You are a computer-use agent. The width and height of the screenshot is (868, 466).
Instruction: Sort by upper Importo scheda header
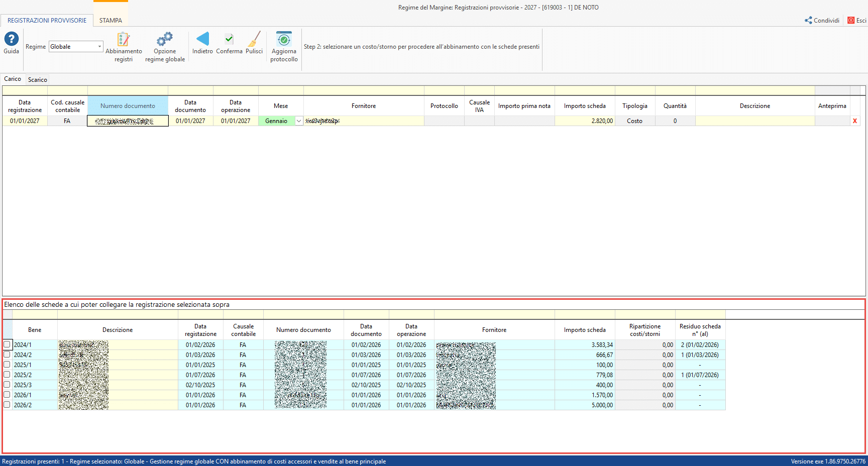point(585,106)
